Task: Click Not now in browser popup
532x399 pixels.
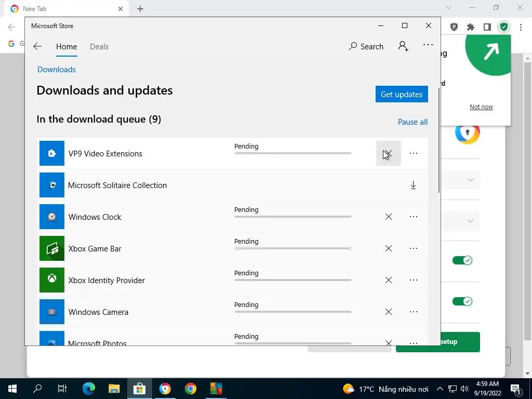Action: (481, 107)
